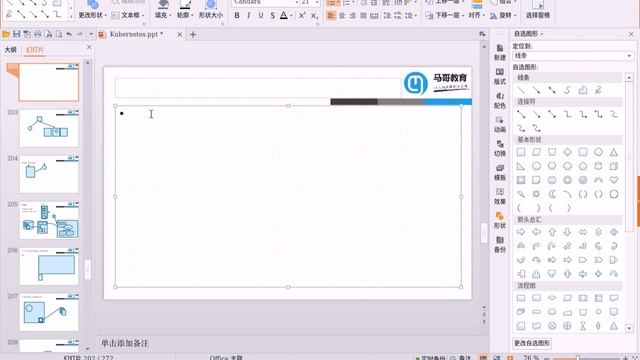The image size is (640, 360).
Task: Open the 配色 color scheme sidebar panel
Action: tap(500, 101)
